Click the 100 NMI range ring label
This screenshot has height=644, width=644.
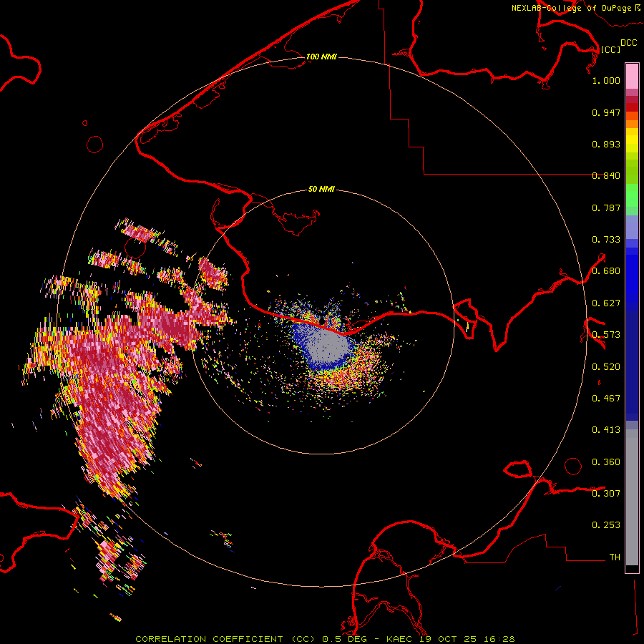[321, 57]
